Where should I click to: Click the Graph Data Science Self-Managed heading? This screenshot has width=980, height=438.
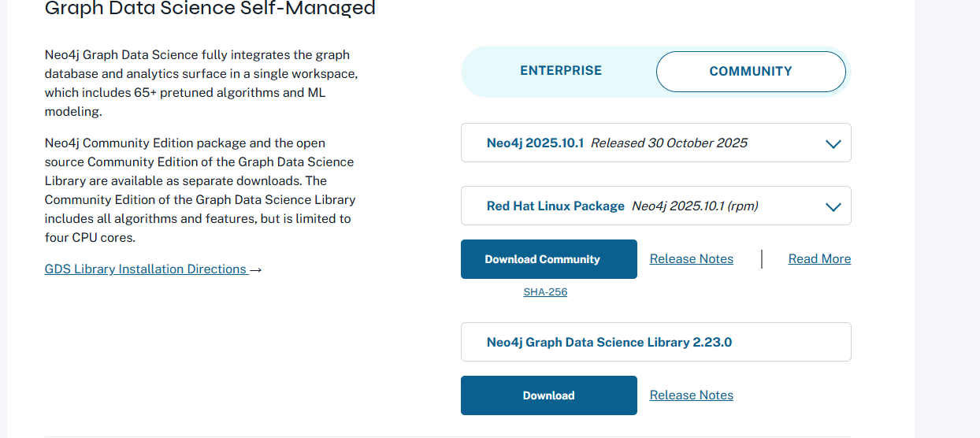[x=210, y=9]
